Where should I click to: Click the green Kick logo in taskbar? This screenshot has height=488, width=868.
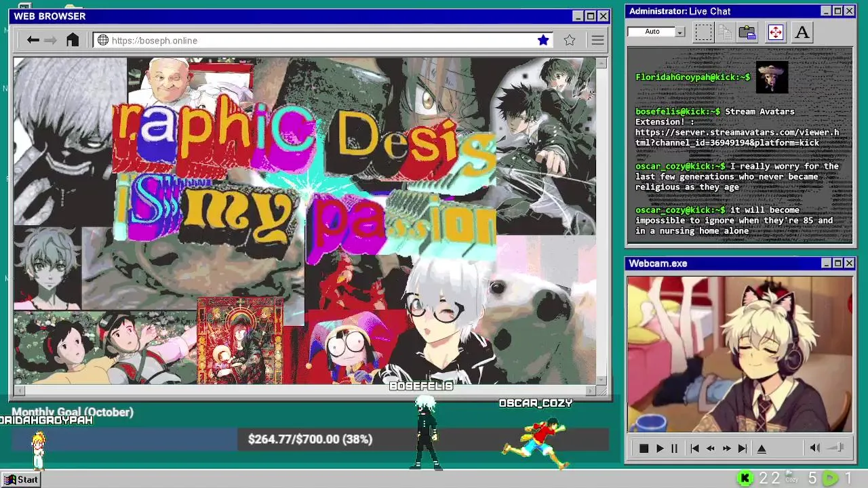[x=745, y=479]
